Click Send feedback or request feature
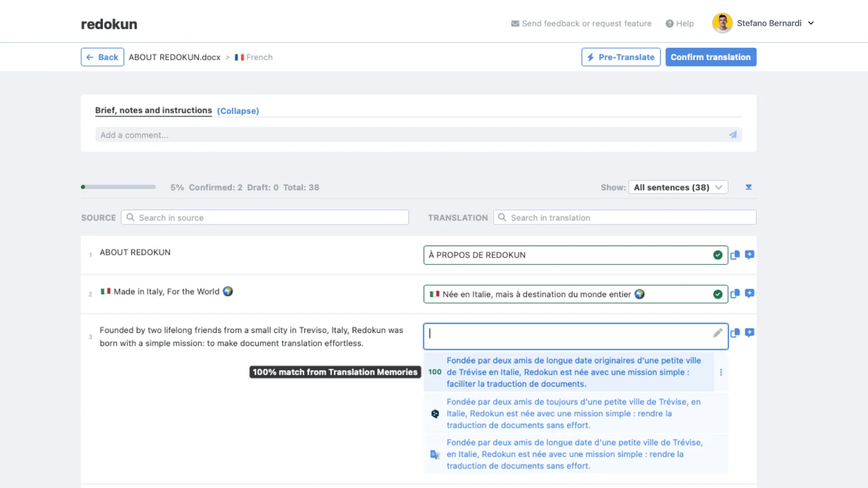This screenshot has height=488, width=868. pos(581,24)
